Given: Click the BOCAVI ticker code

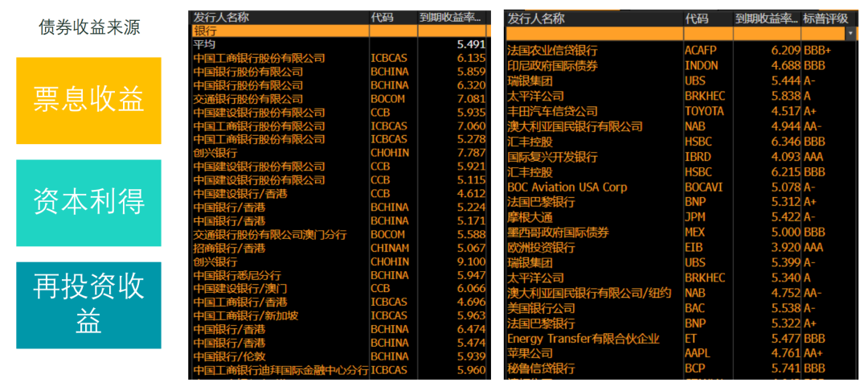Looking at the screenshot, I should [703, 187].
